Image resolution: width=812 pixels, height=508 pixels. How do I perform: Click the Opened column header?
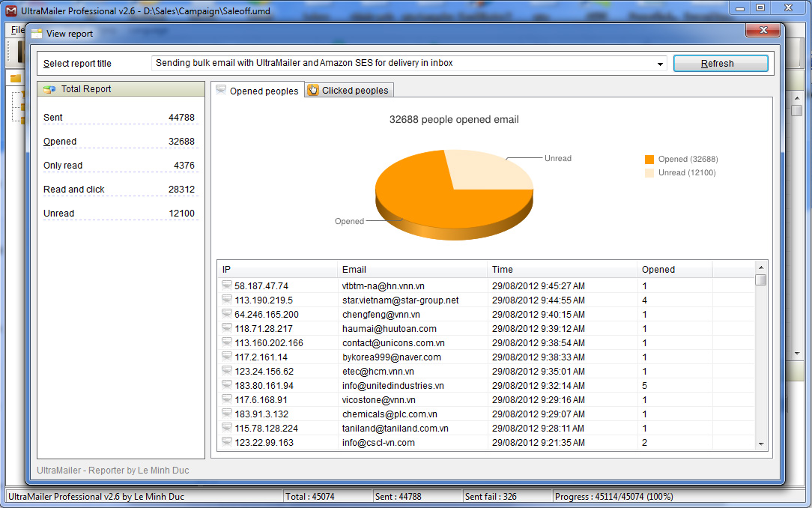pos(674,270)
